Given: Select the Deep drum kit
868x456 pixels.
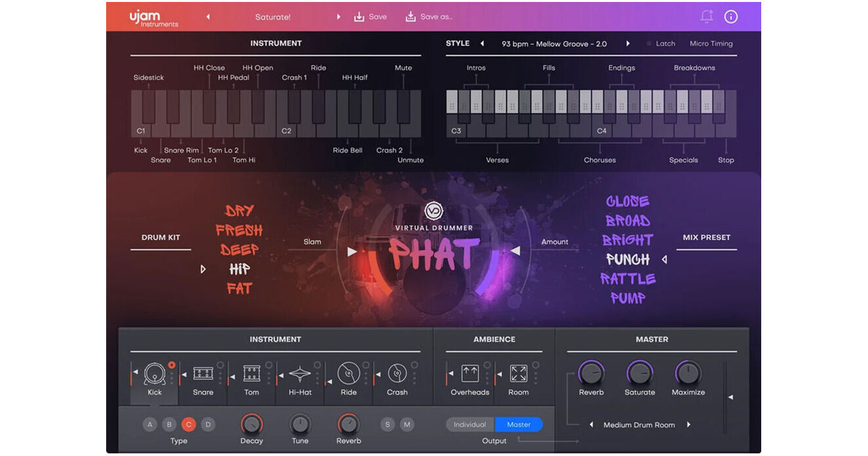Looking at the screenshot, I should [239, 250].
